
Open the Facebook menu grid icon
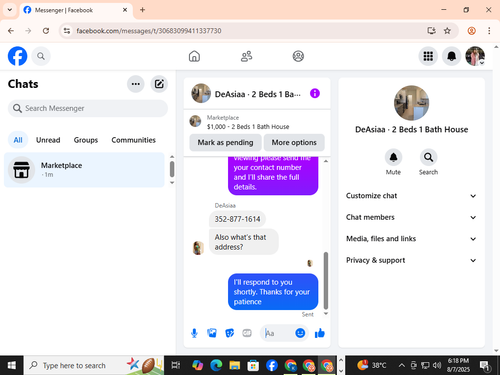point(428,56)
